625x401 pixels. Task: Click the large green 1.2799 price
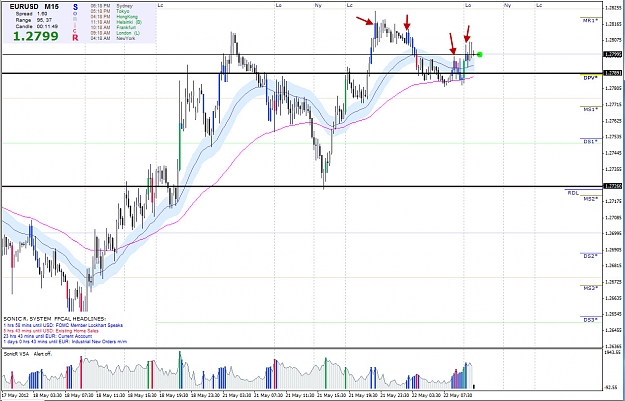click(x=36, y=36)
